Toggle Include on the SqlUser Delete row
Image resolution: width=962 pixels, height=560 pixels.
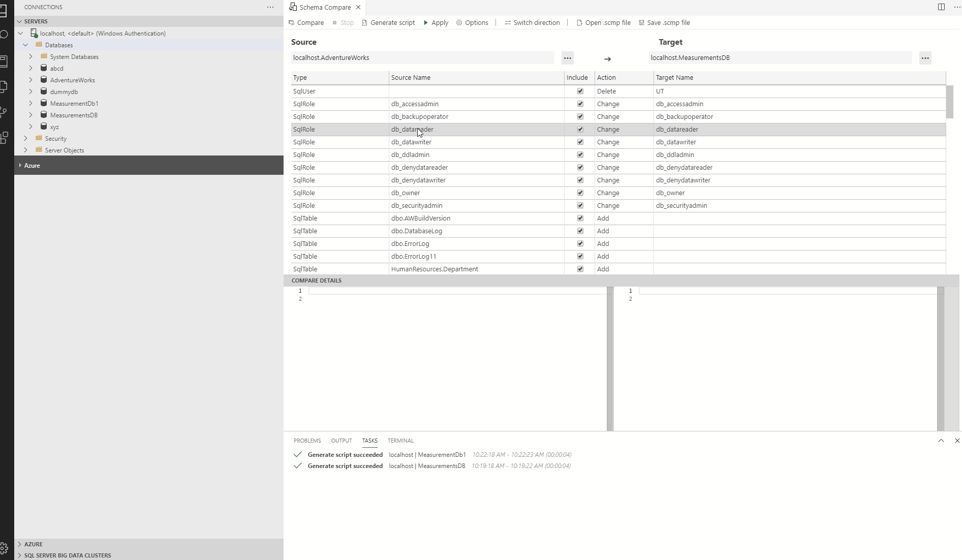[580, 91]
